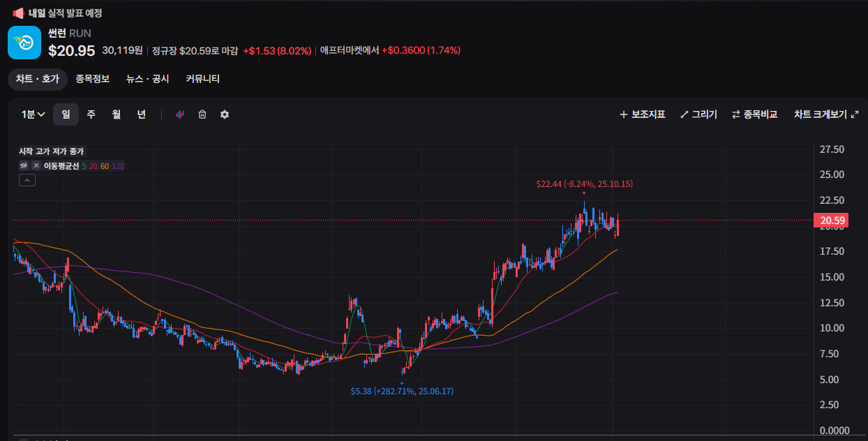
Task: Switch to the 차트 · 호가 tab
Action: [38, 79]
